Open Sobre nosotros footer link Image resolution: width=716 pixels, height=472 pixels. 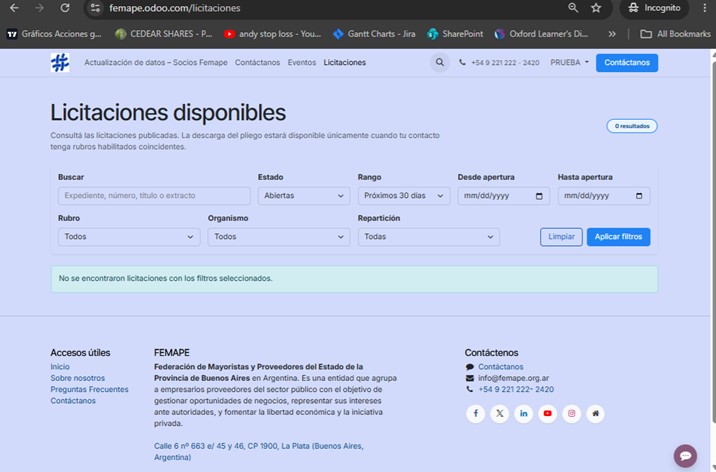(78, 378)
